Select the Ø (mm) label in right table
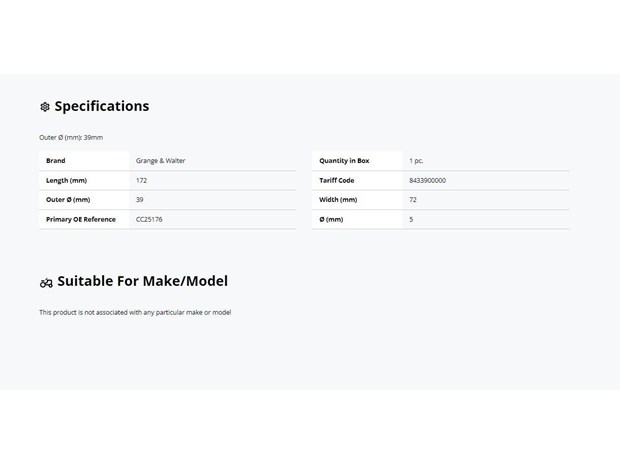 [331, 219]
